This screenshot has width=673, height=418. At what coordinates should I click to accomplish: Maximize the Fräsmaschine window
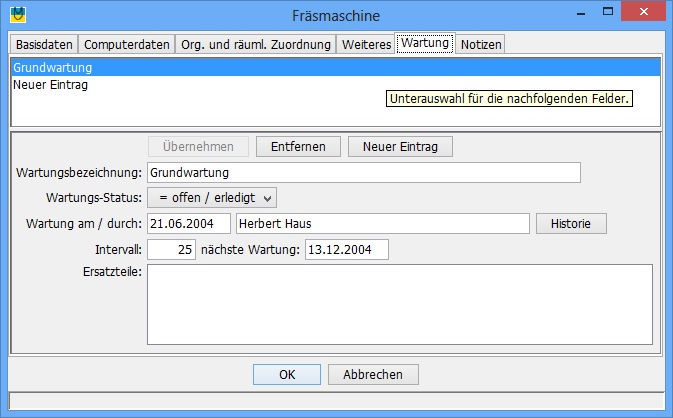(x=608, y=12)
